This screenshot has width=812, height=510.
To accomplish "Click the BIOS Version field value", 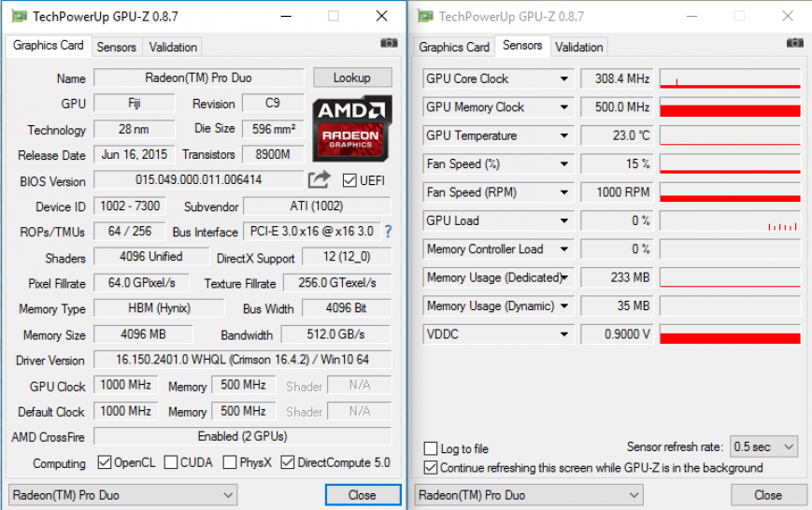I will (199, 179).
